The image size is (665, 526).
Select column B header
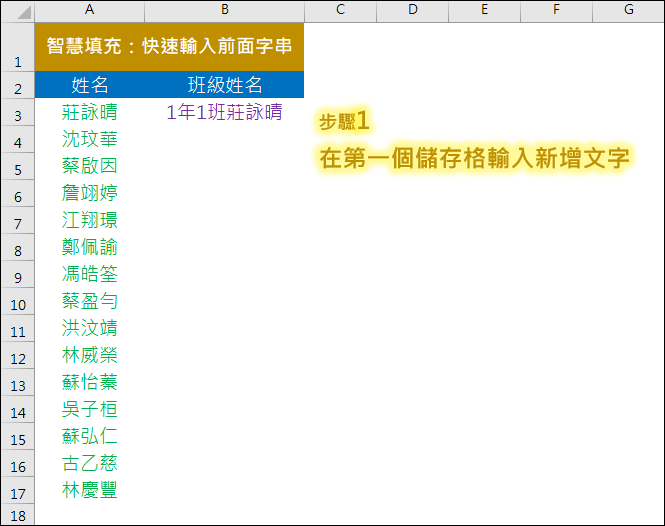point(224,11)
